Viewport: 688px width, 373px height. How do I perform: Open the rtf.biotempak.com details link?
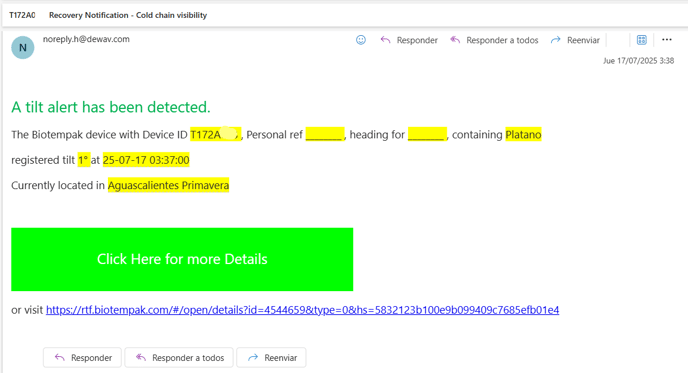tap(302, 310)
